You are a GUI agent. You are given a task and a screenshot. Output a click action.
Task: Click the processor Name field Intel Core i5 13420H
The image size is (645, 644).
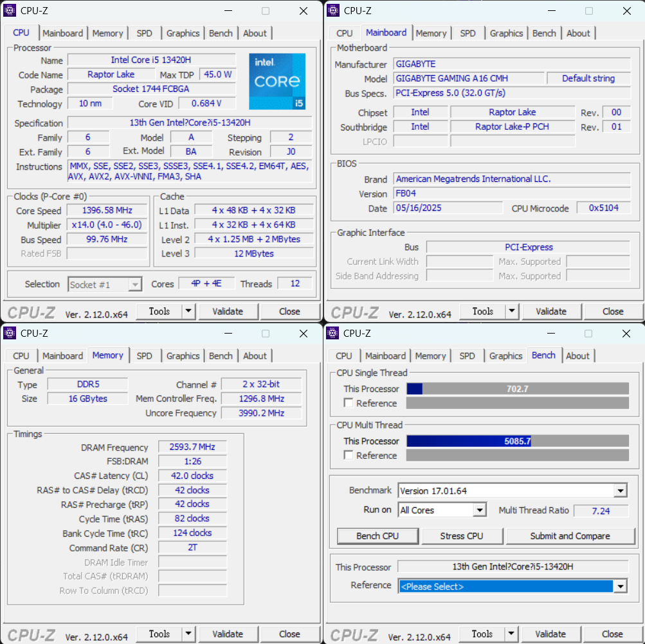point(151,60)
